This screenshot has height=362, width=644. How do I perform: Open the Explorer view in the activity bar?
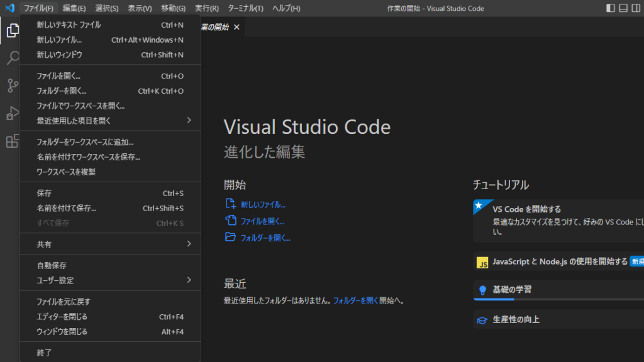point(12,30)
